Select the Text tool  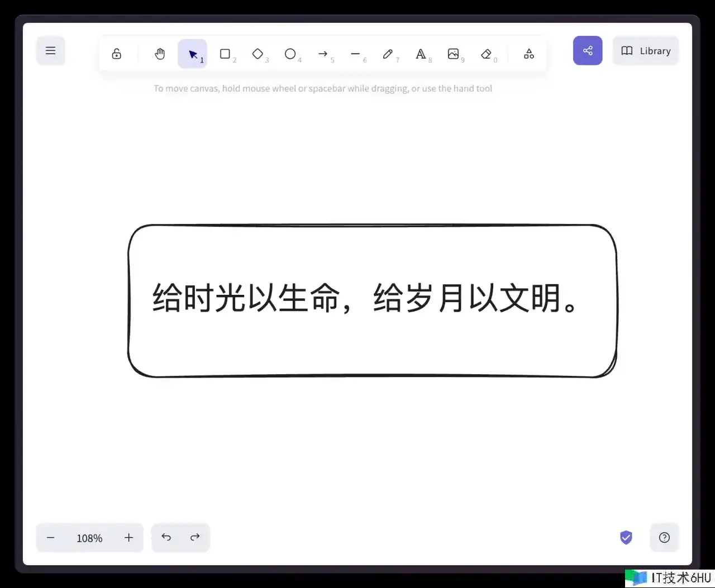pyautogui.click(x=421, y=54)
